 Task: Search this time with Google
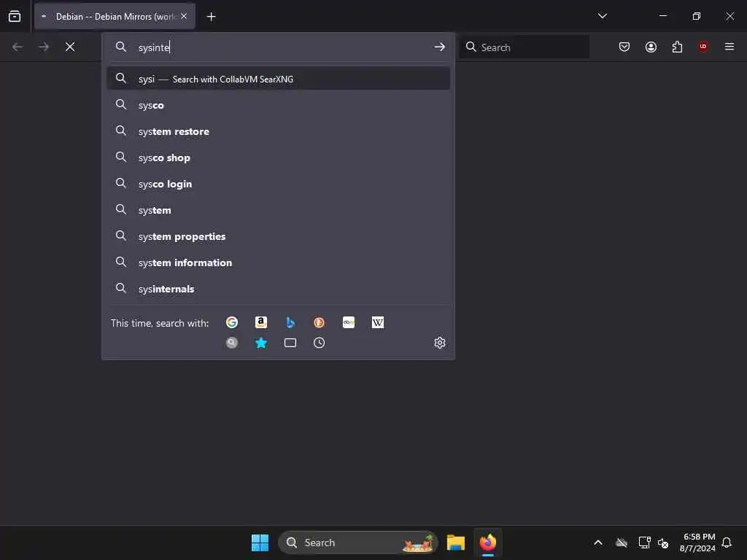pyautogui.click(x=232, y=322)
